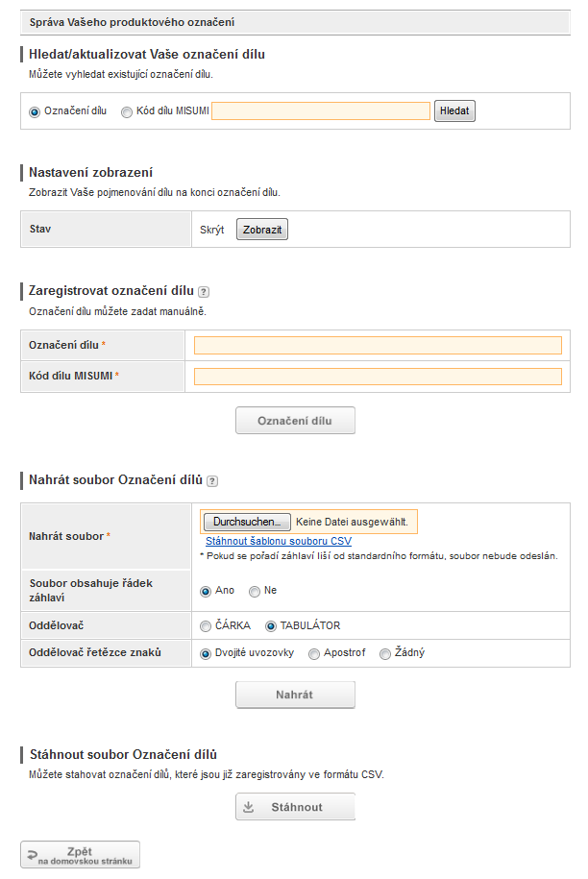Focus the Označení dílu registration input field
This screenshot has width=588, height=879.
tap(378, 345)
